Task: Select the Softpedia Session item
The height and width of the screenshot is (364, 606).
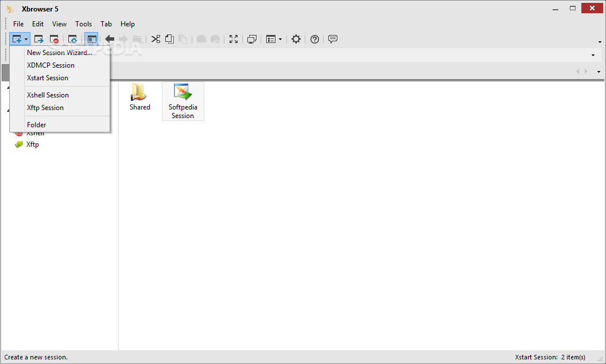Action: click(x=183, y=101)
